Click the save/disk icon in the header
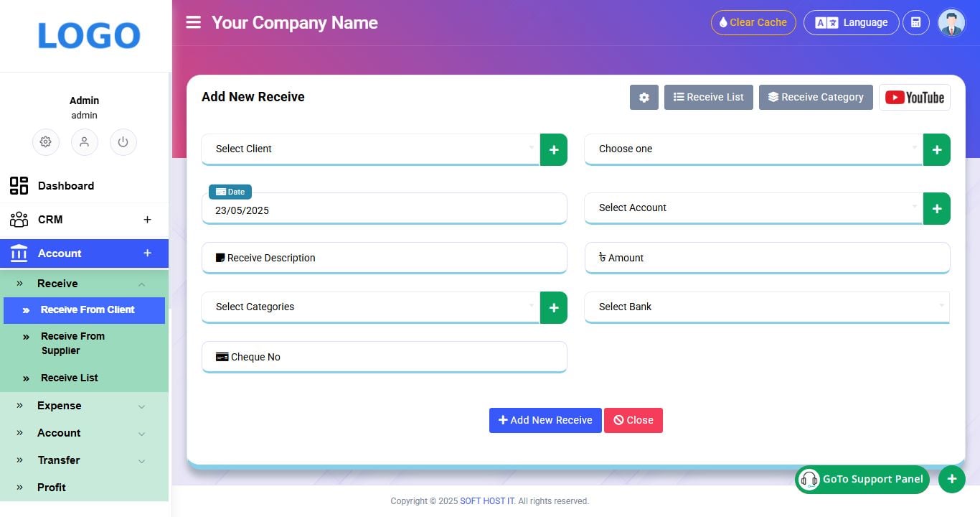 pyautogui.click(x=916, y=22)
